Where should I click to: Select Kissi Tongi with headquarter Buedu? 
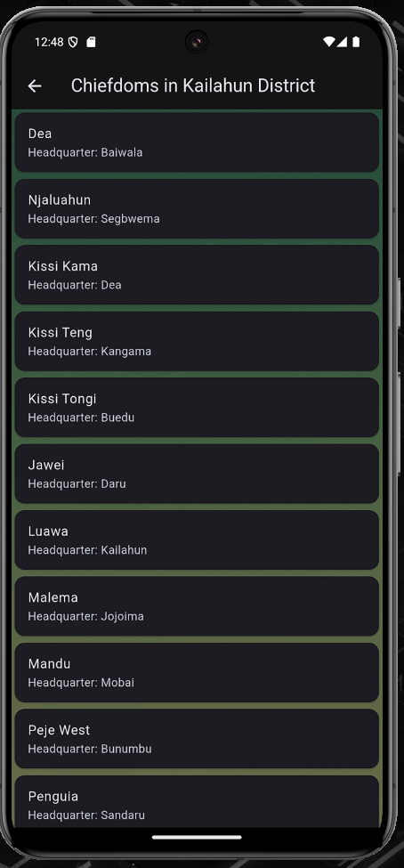197,408
